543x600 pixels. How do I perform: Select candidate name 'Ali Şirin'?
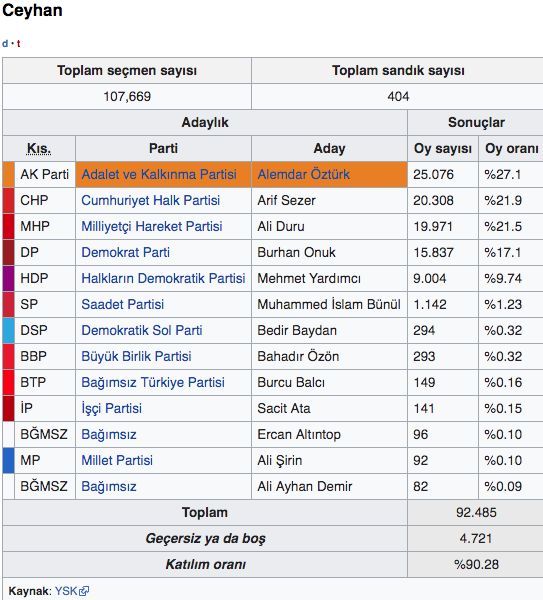coord(280,460)
